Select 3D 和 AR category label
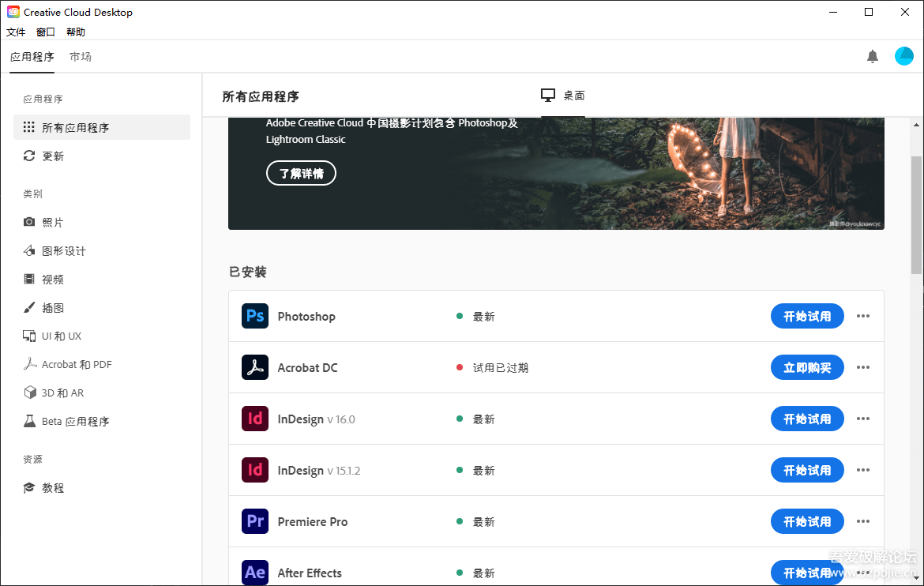Screen dimensions: 924x586 click(62, 393)
